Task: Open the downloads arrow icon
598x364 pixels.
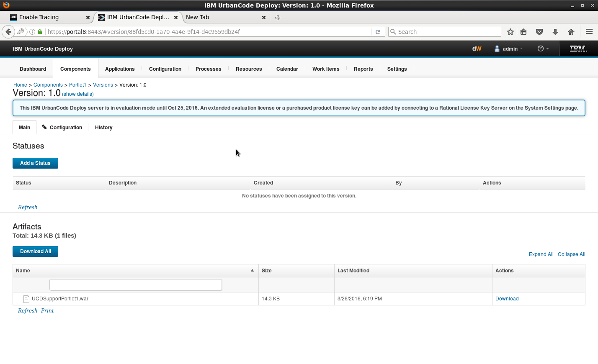Action: [x=555, y=32]
